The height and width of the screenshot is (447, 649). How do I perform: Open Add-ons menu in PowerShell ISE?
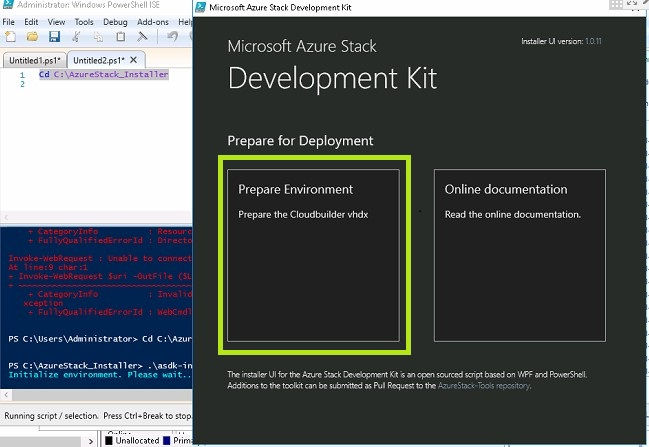pyautogui.click(x=153, y=22)
